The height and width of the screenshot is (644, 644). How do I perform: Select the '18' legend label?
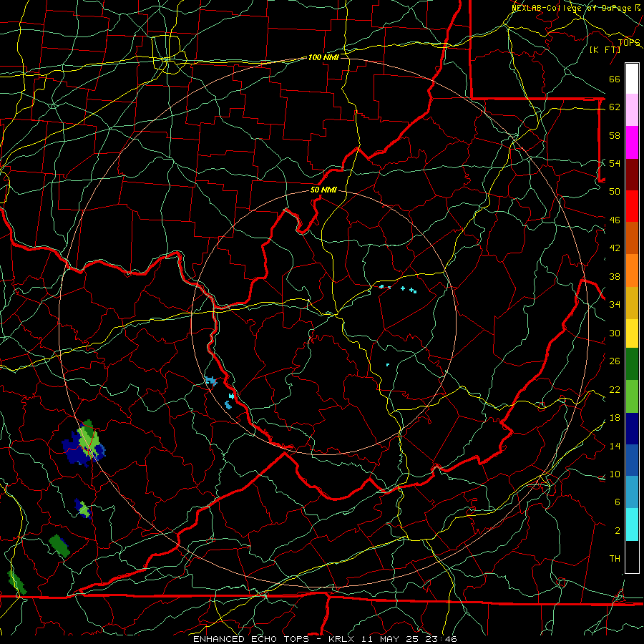[615, 418]
